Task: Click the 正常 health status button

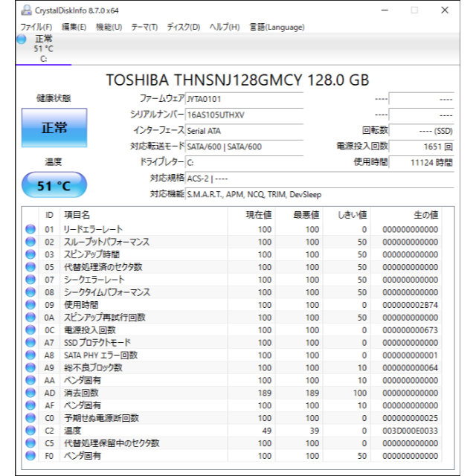Action: pyautogui.click(x=54, y=128)
